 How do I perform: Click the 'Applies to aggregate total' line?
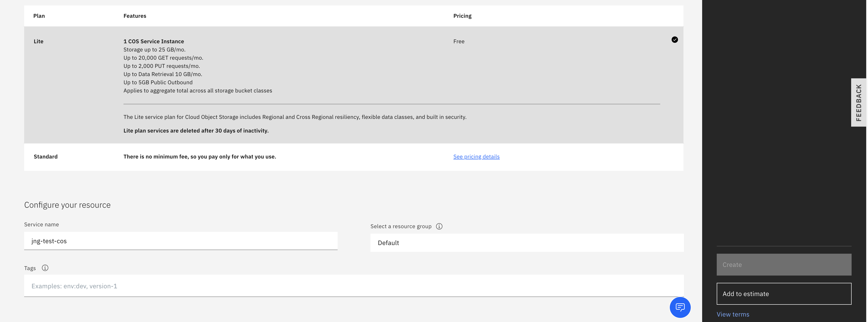pos(198,91)
